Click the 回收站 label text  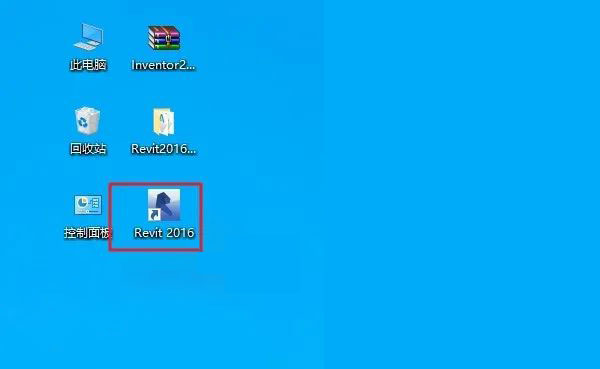tap(88, 149)
